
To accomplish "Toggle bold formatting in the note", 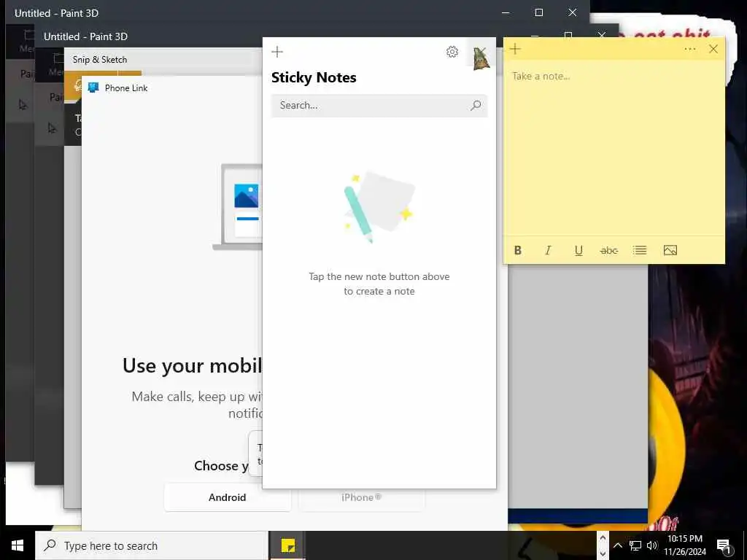I will [x=518, y=251].
